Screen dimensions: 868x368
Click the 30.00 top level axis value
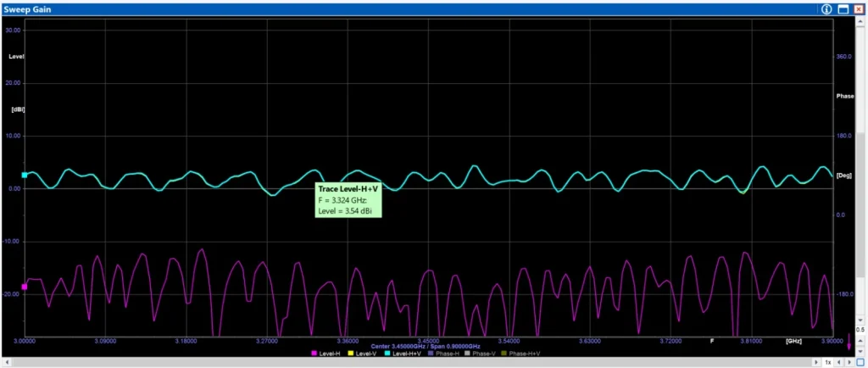coord(14,31)
